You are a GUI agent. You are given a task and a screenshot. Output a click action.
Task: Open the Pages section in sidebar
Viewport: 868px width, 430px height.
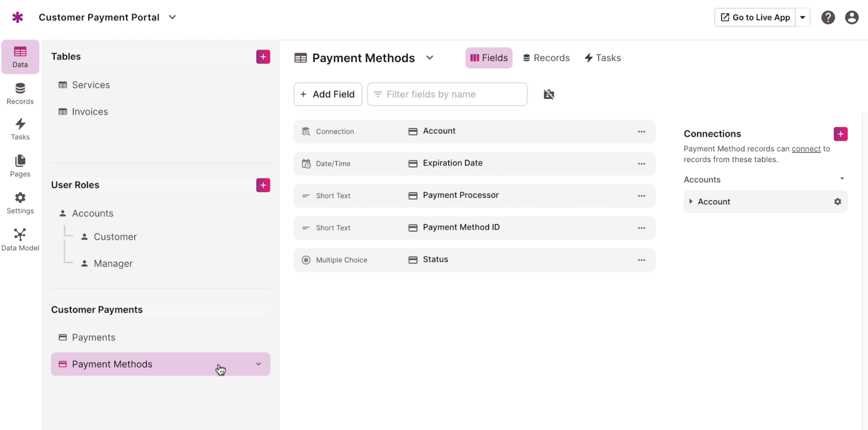[20, 166]
